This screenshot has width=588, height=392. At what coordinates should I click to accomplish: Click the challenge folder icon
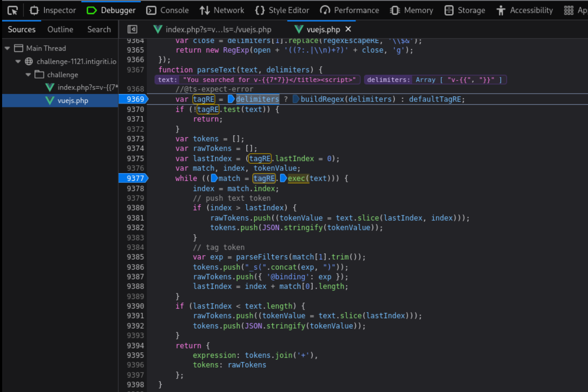[x=39, y=74]
